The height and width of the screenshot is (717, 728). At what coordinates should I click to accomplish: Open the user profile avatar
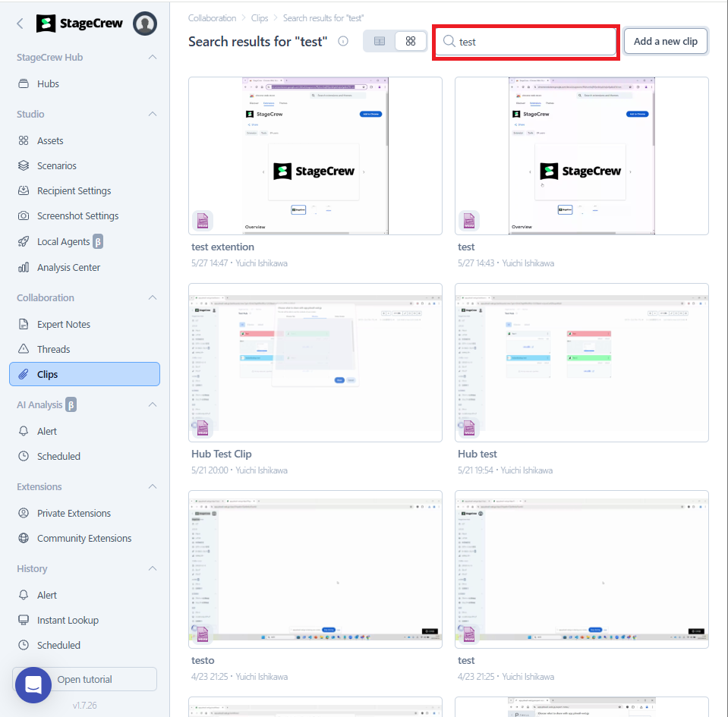tap(145, 24)
